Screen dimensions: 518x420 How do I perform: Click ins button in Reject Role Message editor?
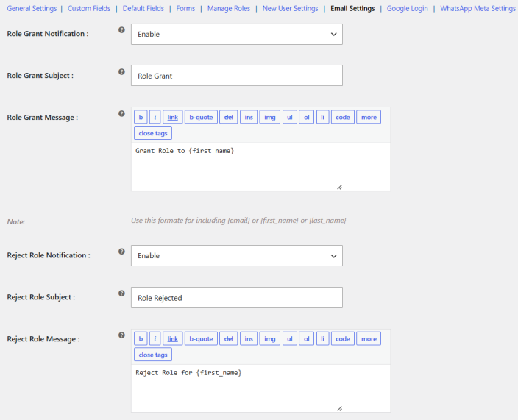(x=249, y=338)
